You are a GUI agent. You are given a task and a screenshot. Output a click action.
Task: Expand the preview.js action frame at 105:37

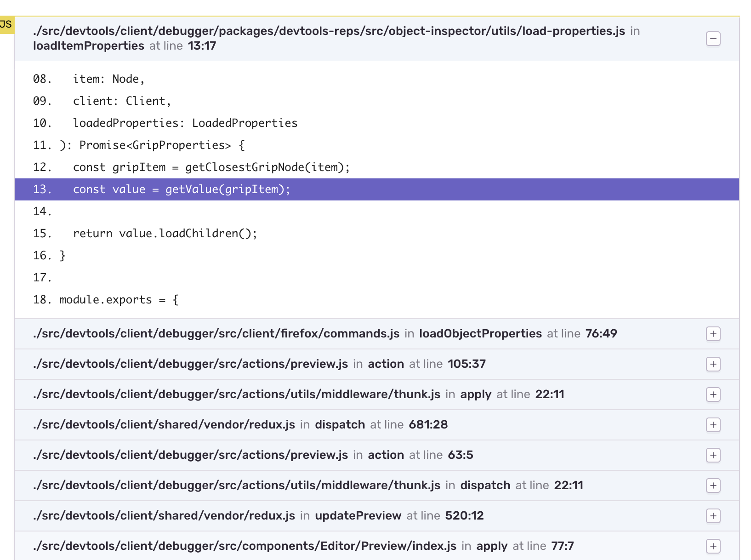pos(713,364)
